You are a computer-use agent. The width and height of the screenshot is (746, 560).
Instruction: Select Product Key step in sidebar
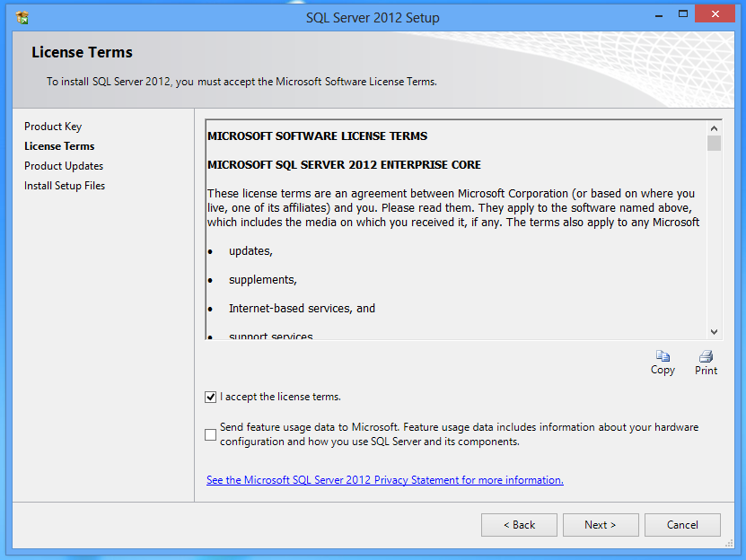coord(53,127)
